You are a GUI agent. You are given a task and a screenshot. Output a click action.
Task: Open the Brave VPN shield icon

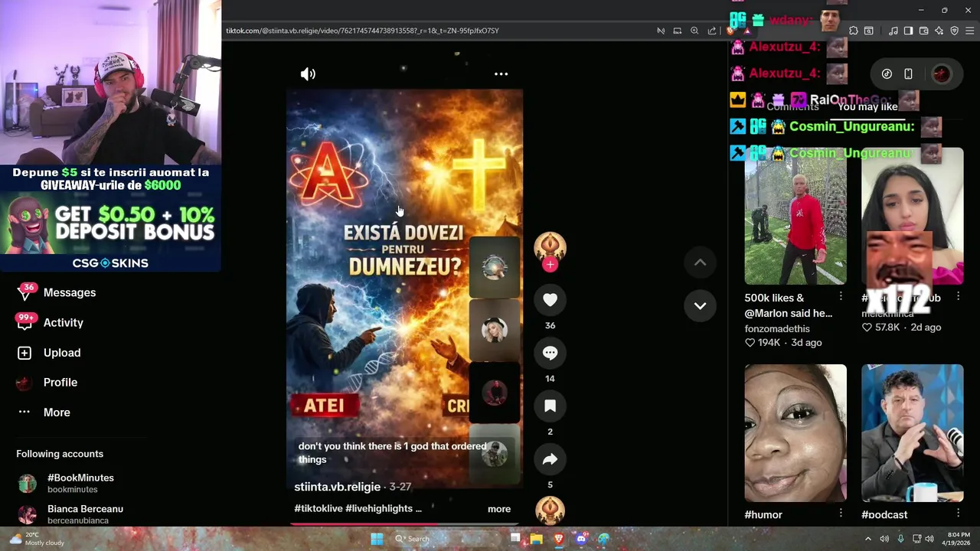pyautogui.click(x=954, y=31)
